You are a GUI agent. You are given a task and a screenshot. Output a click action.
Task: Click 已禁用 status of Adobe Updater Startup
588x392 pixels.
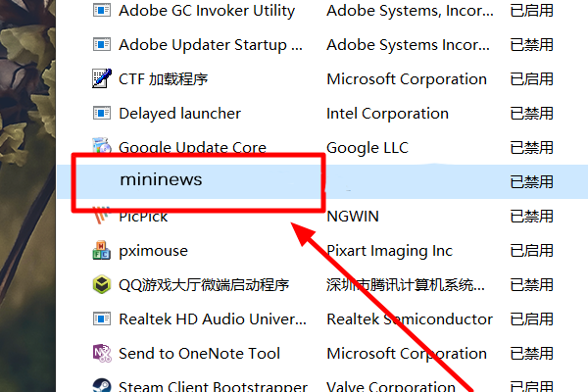pos(532,45)
